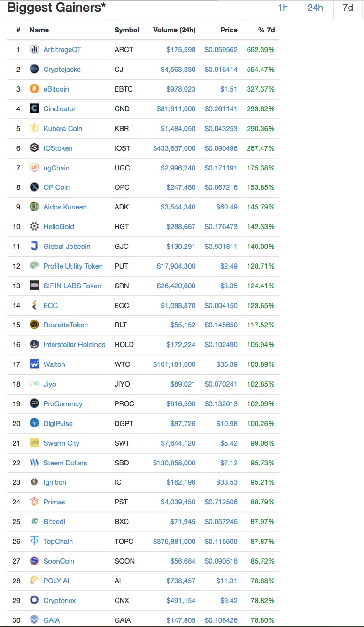This screenshot has height=627, width=364.
Task: Open Aidos Kuneen price $60.49 link
Action: [226, 207]
